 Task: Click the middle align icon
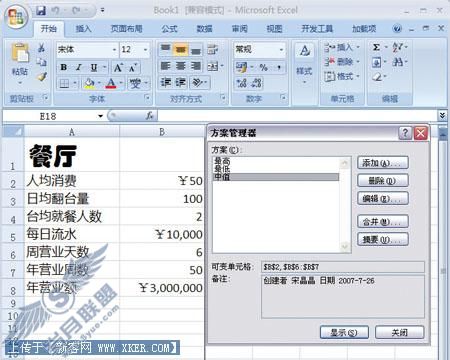[x=180, y=49]
